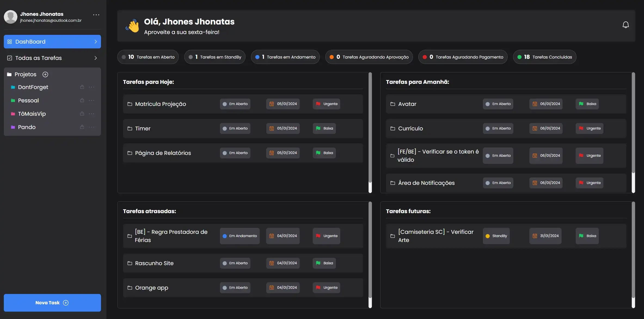The image size is (644, 319).
Task: Filter by 1 Tarefas em StandBy
Action: [x=215, y=57]
